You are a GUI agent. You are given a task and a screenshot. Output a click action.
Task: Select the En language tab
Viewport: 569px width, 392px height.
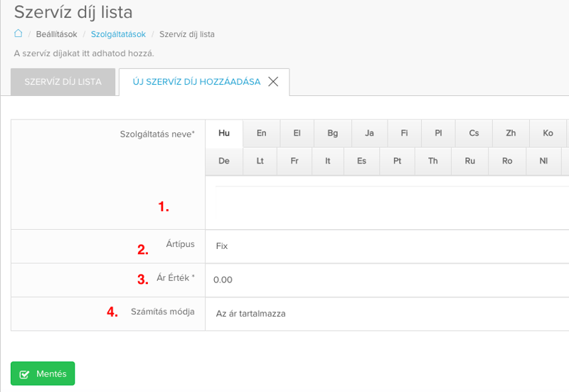261,133
